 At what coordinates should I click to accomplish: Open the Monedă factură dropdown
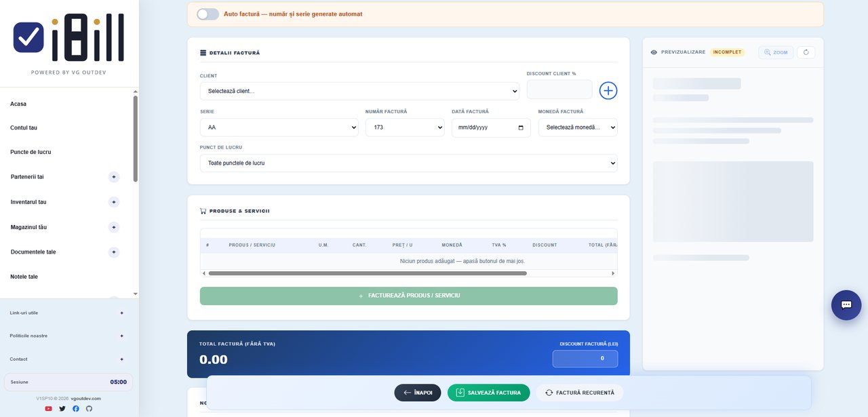coord(578,127)
